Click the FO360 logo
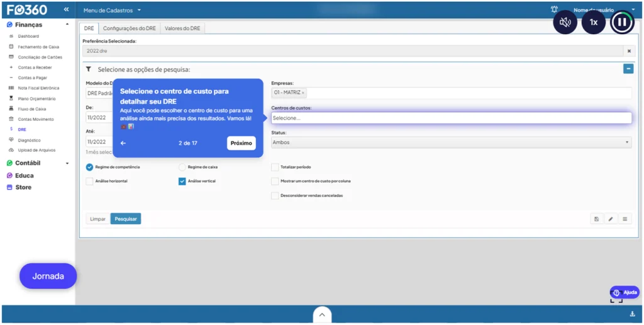Screen dimensions: 644x325 (x=27, y=10)
